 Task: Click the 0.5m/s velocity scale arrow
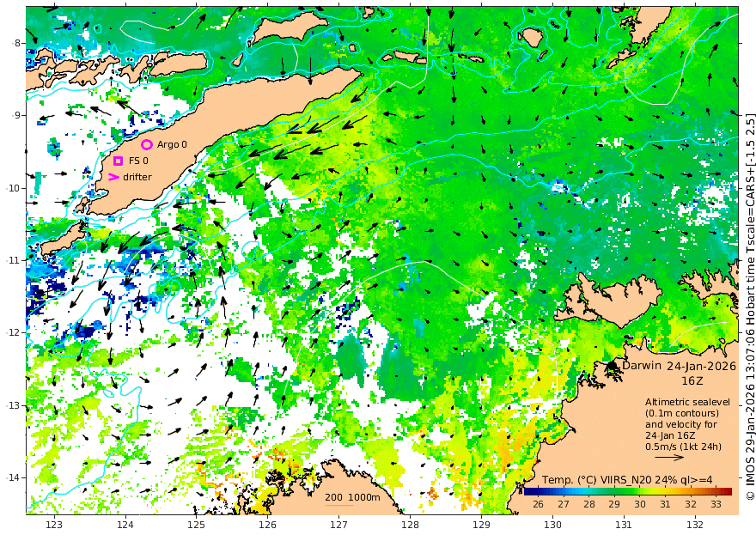coord(669,457)
